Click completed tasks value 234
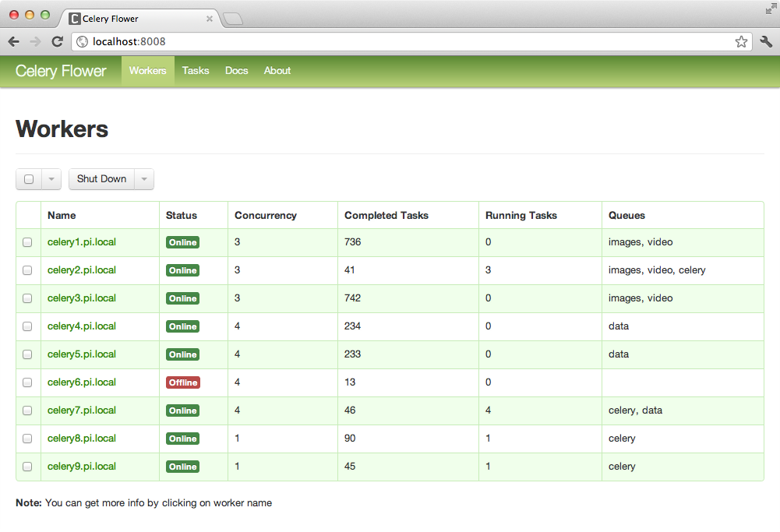The width and height of the screenshot is (780, 532). point(353,326)
